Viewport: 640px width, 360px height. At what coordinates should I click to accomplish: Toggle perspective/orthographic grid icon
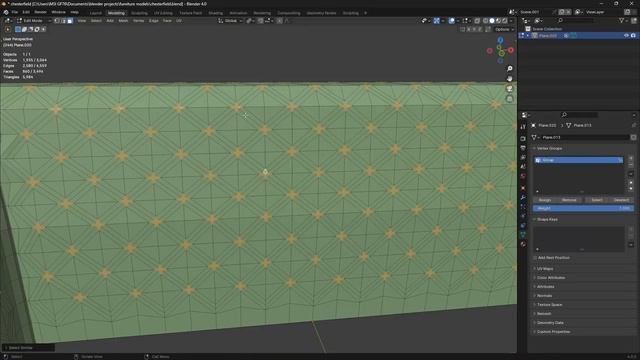point(509,99)
